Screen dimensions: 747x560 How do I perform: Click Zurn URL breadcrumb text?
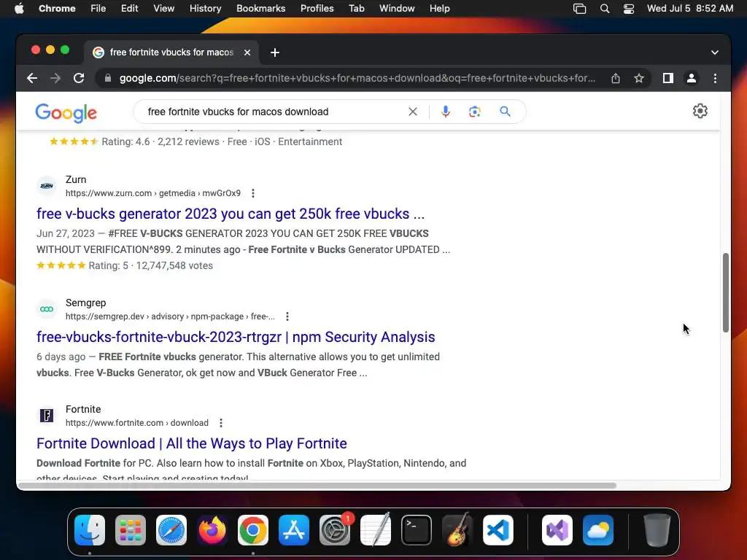[153, 193]
